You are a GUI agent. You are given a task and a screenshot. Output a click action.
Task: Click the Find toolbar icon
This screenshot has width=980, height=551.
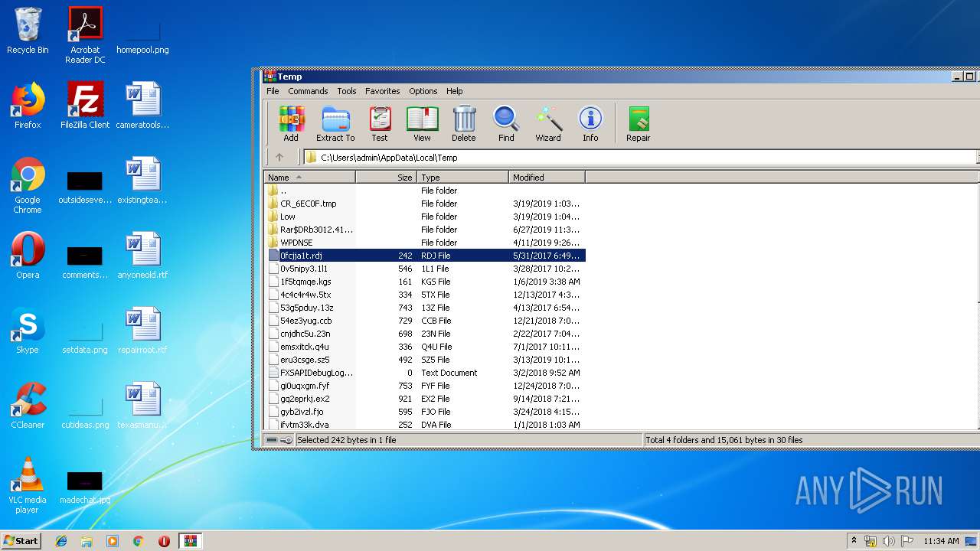(x=506, y=124)
